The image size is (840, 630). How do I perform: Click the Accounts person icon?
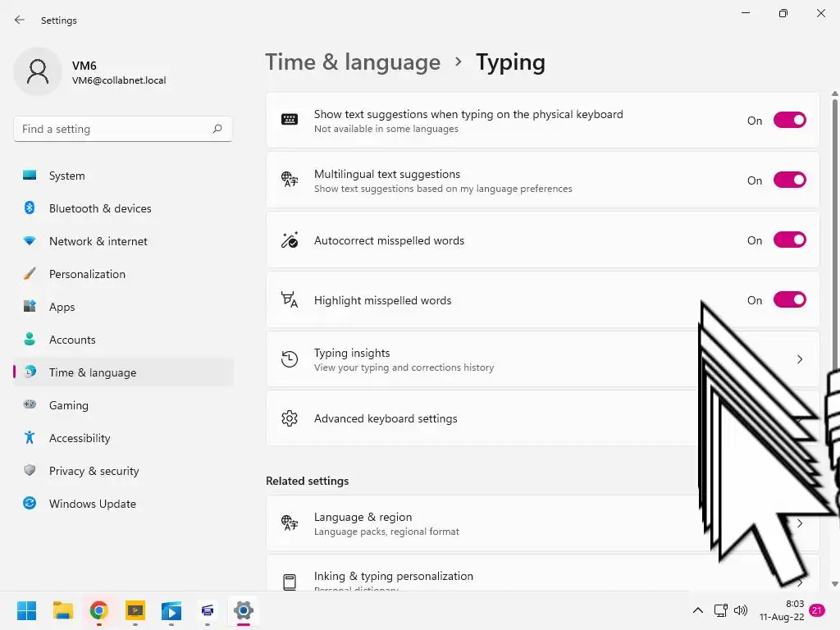pyautogui.click(x=30, y=339)
